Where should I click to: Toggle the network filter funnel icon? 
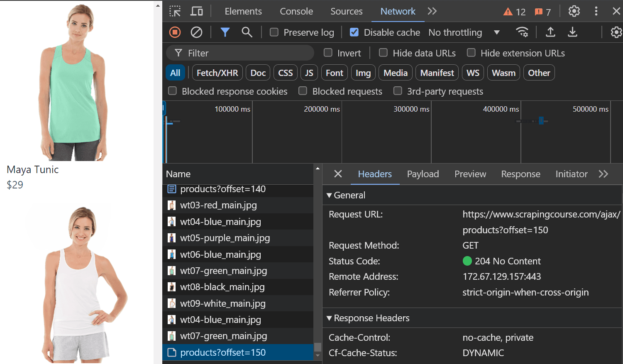click(225, 32)
